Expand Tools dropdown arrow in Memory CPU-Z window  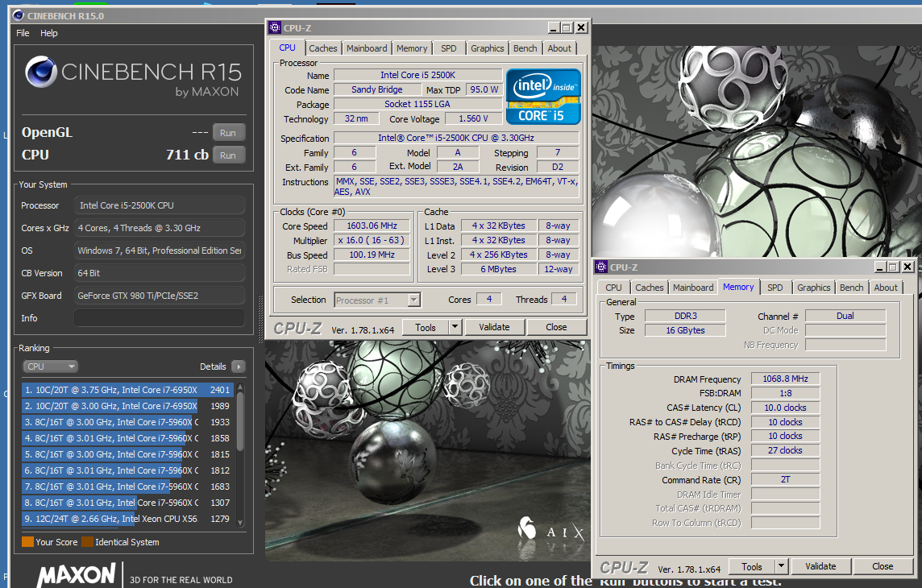(x=781, y=567)
